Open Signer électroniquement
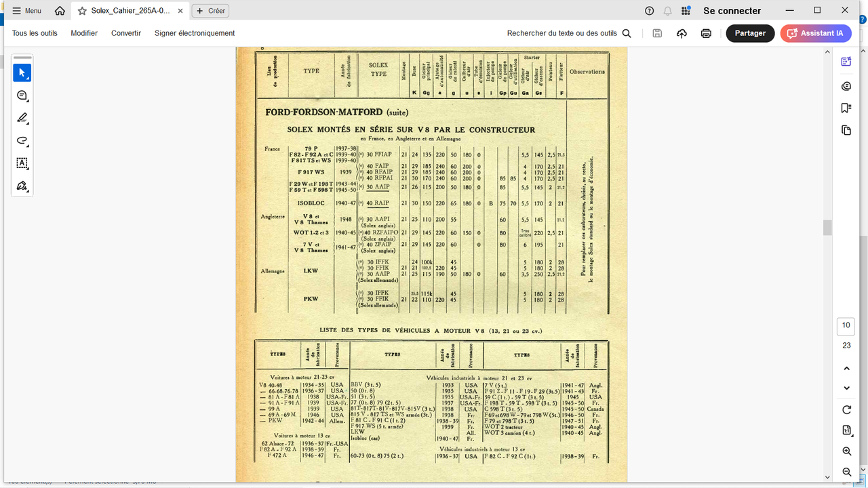The width and height of the screenshot is (868, 488). click(x=195, y=33)
